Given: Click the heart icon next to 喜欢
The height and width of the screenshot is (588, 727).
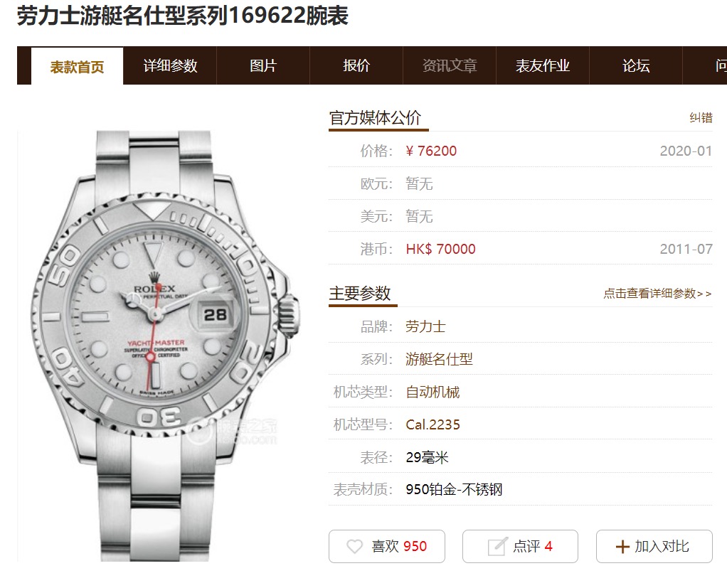Looking at the screenshot, I should point(355,546).
